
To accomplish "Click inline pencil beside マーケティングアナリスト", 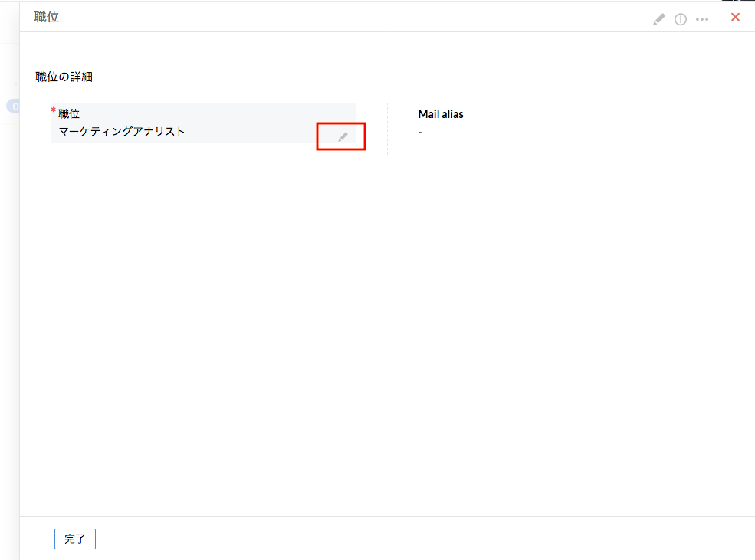I will pos(343,136).
